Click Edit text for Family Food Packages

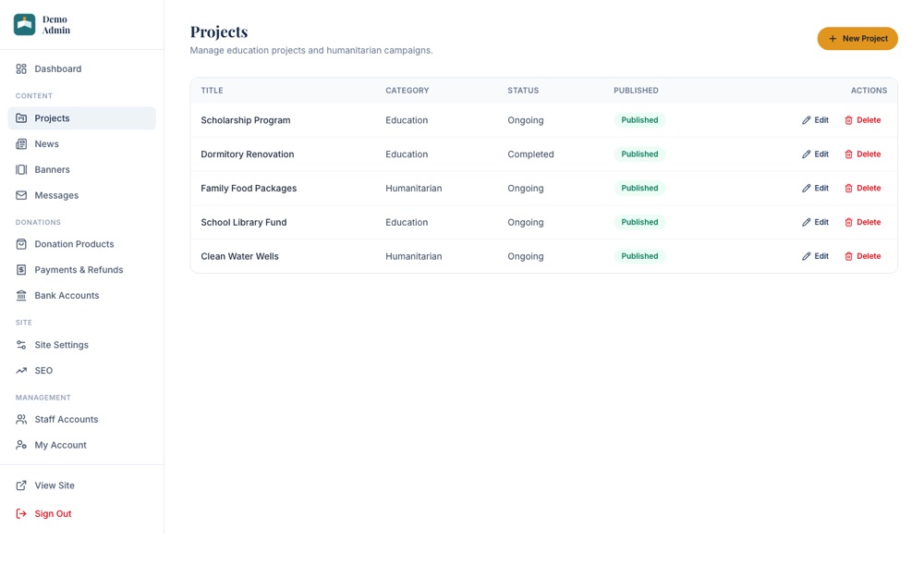[x=821, y=188]
